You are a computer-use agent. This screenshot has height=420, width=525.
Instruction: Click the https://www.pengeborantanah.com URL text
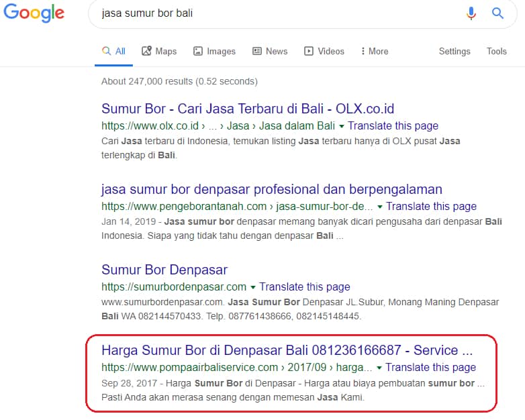pyautogui.click(x=184, y=206)
